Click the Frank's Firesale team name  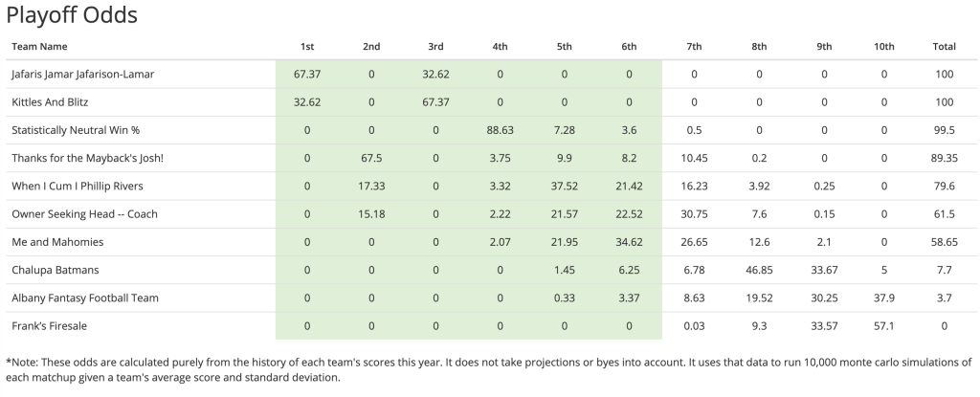click(49, 326)
